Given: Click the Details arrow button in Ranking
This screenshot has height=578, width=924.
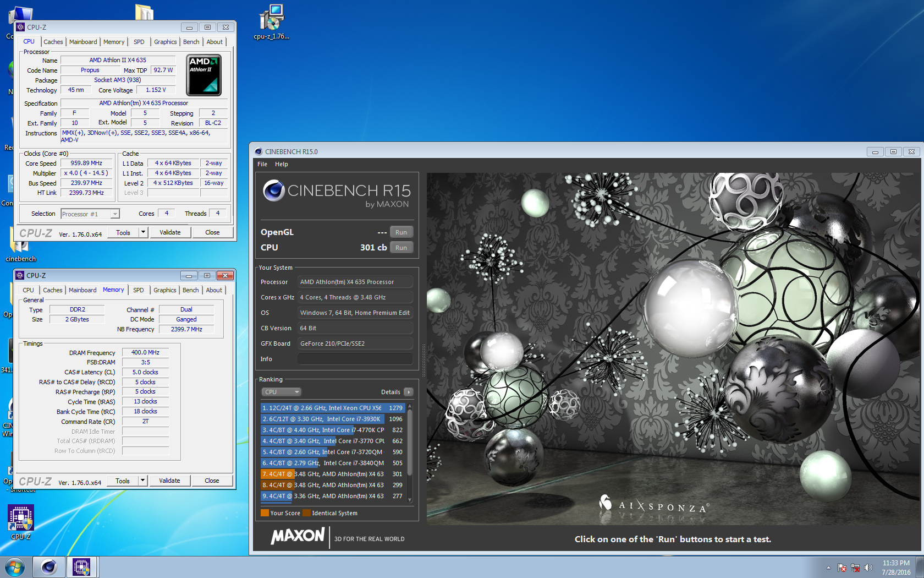Looking at the screenshot, I should [x=408, y=392].
